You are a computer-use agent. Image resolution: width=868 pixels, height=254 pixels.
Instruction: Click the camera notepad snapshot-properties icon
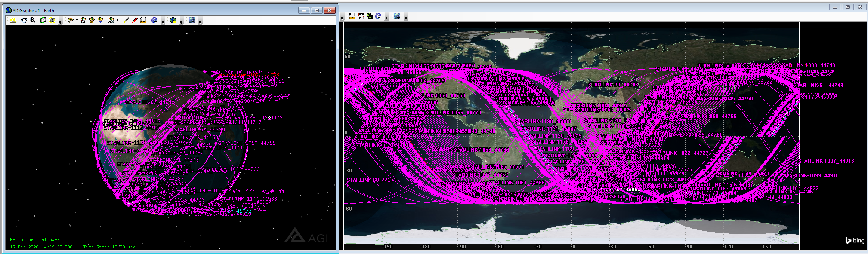click(52, 20)
